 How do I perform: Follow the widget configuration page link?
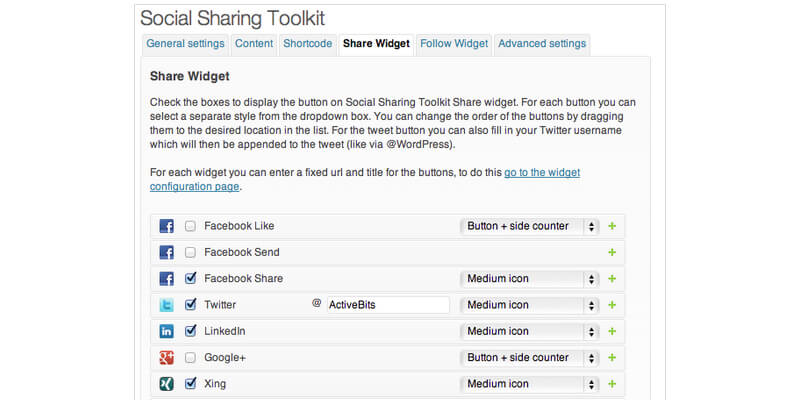(542, 173)
